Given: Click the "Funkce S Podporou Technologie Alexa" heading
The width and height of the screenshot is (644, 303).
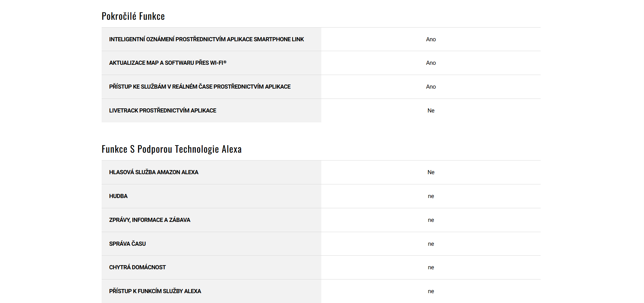Looking at the screenshot, I should [x=172, y=149].
